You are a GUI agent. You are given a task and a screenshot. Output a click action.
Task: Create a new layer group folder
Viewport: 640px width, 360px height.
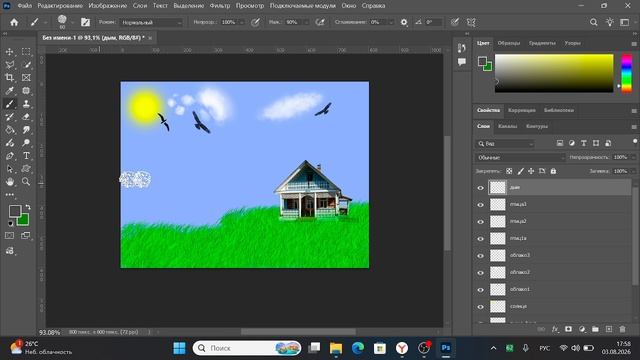coord(595,329)
